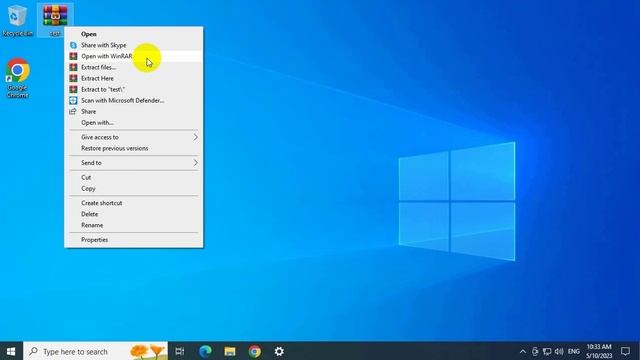Image resolution: width=640 pixels, height=360 pixels.
Task: Choose Rename in the context menu
Action: click(x=134, y=225)
